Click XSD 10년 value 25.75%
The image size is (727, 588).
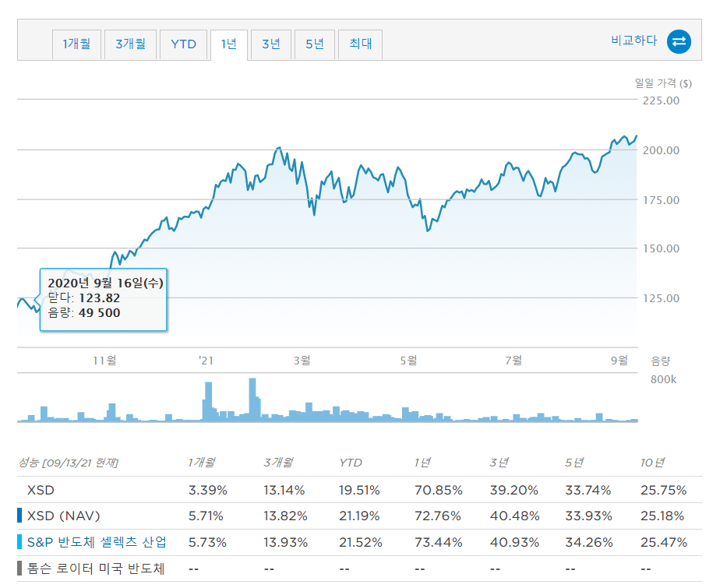663,490
